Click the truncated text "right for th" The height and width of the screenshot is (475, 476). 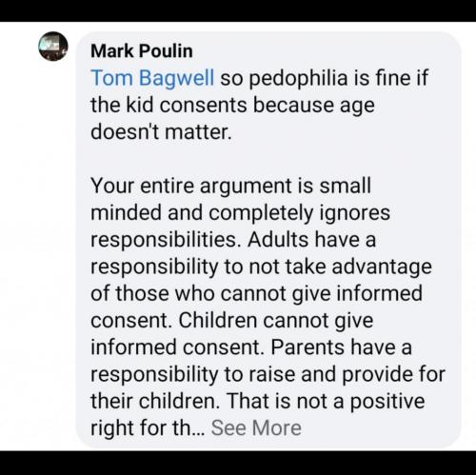coord(141,427)
